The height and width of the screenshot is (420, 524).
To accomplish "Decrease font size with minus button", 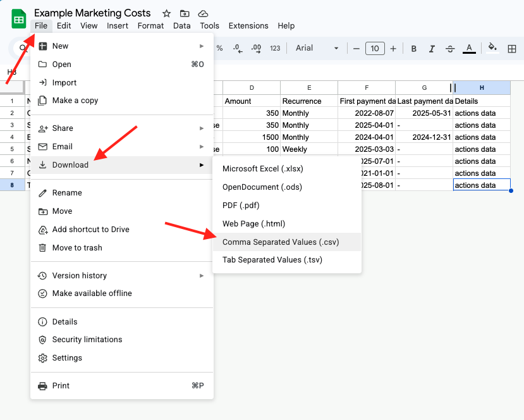I will 356,49.
